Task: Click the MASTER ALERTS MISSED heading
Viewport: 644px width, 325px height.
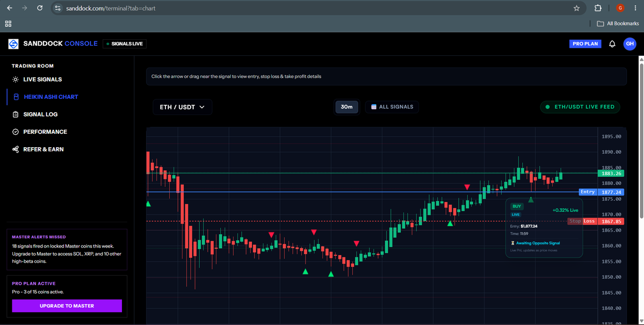Action: coord(39,237)
